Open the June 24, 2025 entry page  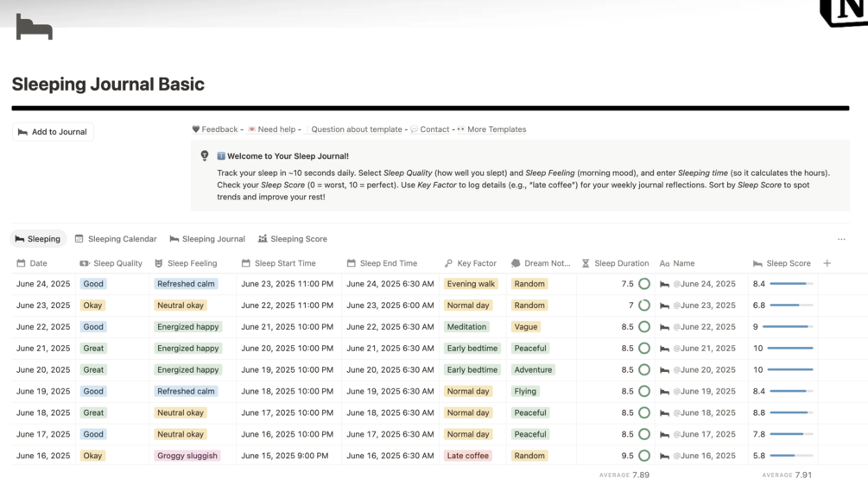706,284
